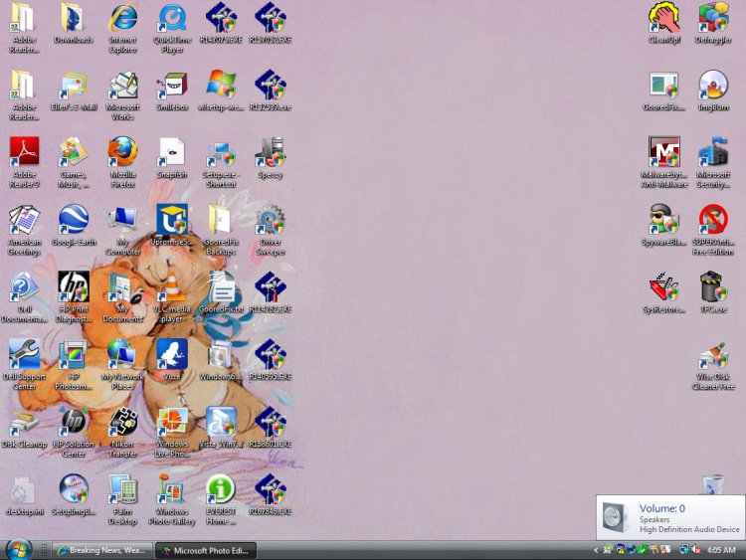This screenshot has width=746, height=560.
Task: Open the Windows Start menu orb
Action: click(x=19, y=550)
